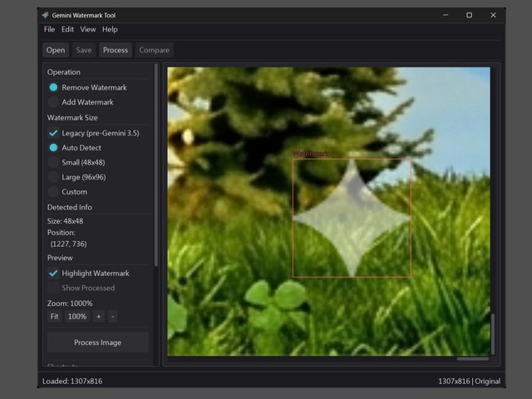Viewport: 532px width, 399px height.
Task: Select Small (48x48) watermark size
Action: pos(76,163)
